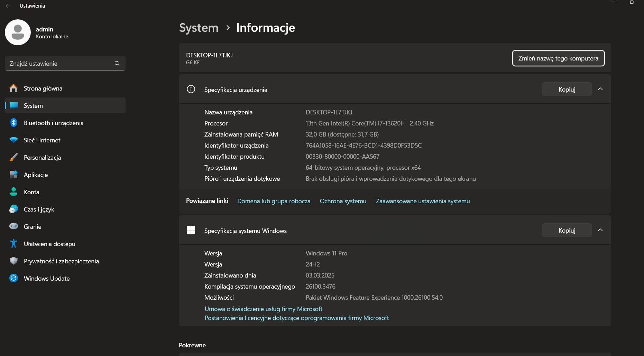Click Pakiet Windows Feature Experience value
This screenshot has height=356, width=644.
coord(374,298)
